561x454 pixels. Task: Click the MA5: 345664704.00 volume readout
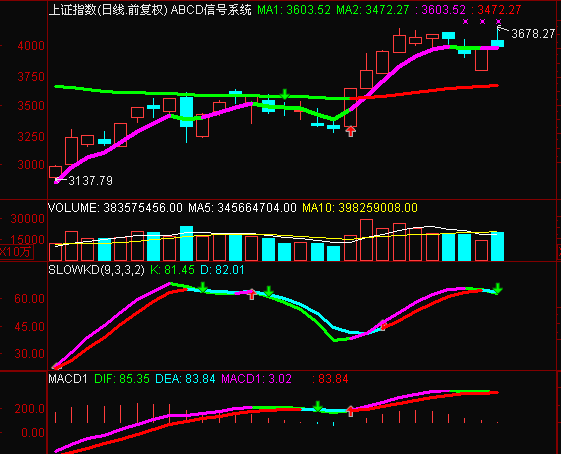click(x=242, y=208)
